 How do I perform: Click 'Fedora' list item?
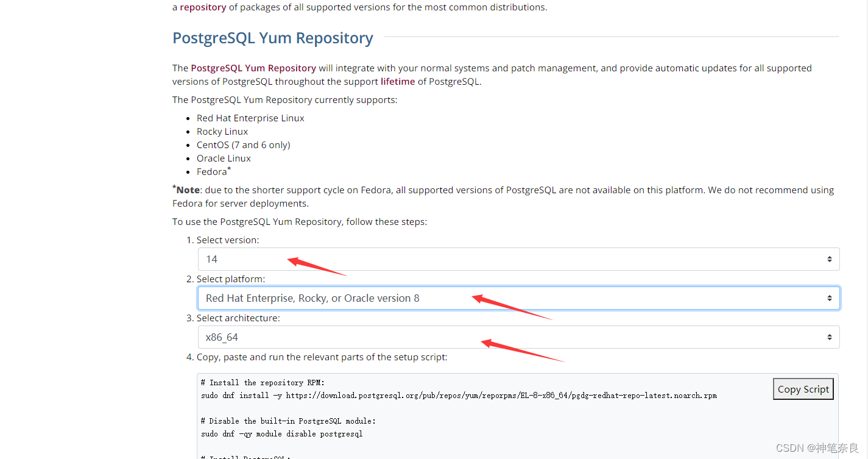(x=213, y=171)
